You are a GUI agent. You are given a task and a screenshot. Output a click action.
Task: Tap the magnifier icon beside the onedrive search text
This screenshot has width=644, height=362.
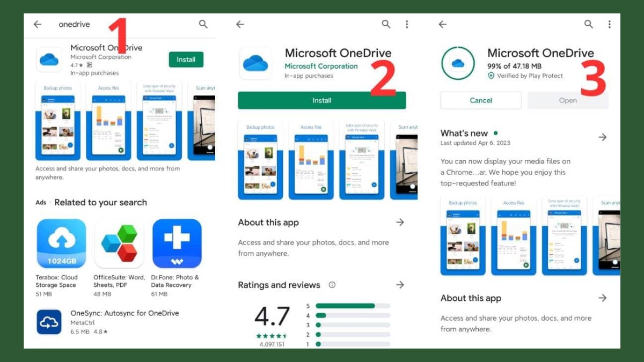[x=203, y=24]
